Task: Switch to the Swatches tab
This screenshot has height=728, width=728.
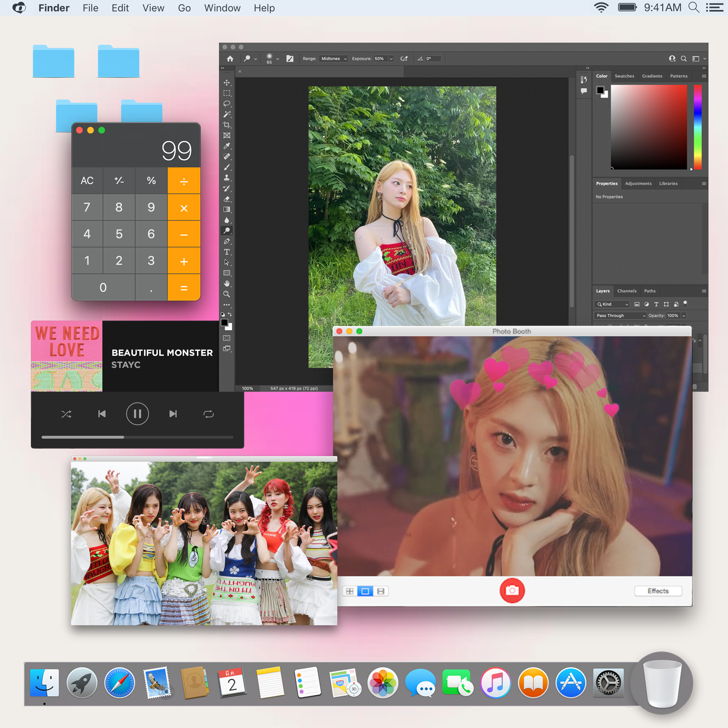Action: coord(624,76)
